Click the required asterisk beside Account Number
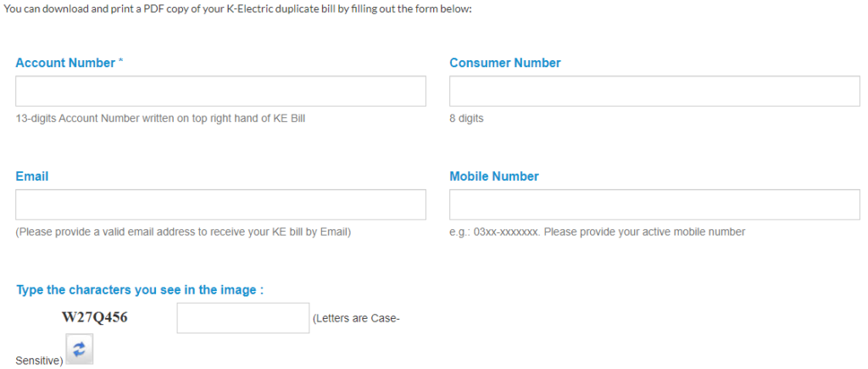The width and height of the screenshot is (868, 369). (x=120, y=61)
